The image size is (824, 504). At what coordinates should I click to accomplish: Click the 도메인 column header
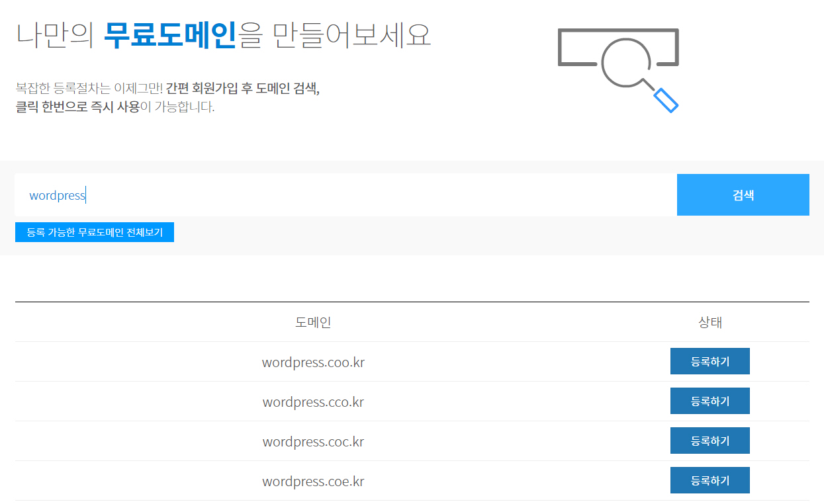[312, 322]
